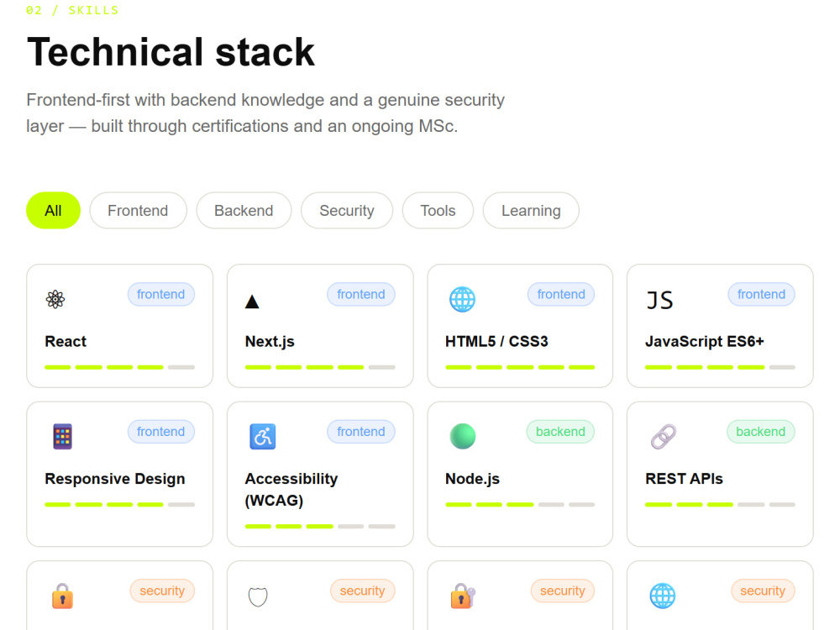
Task: Click the Responsive Design title
Action: 114,479
